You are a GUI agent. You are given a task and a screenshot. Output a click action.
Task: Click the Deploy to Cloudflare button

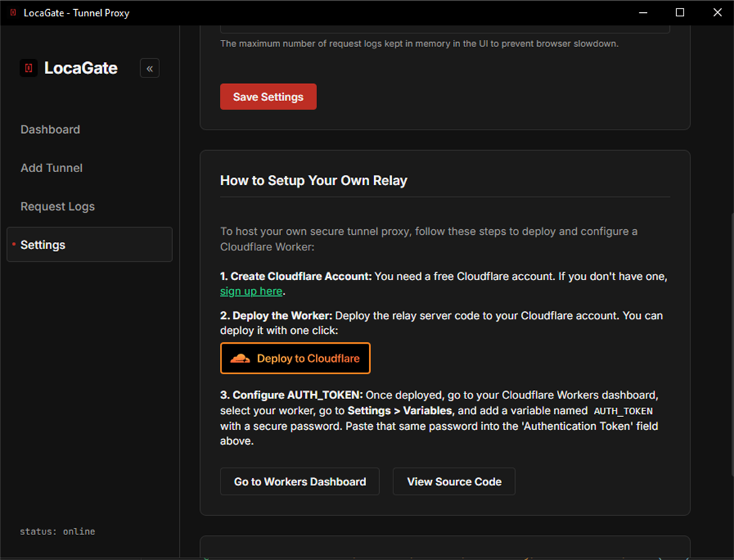[x=295, y=358]
